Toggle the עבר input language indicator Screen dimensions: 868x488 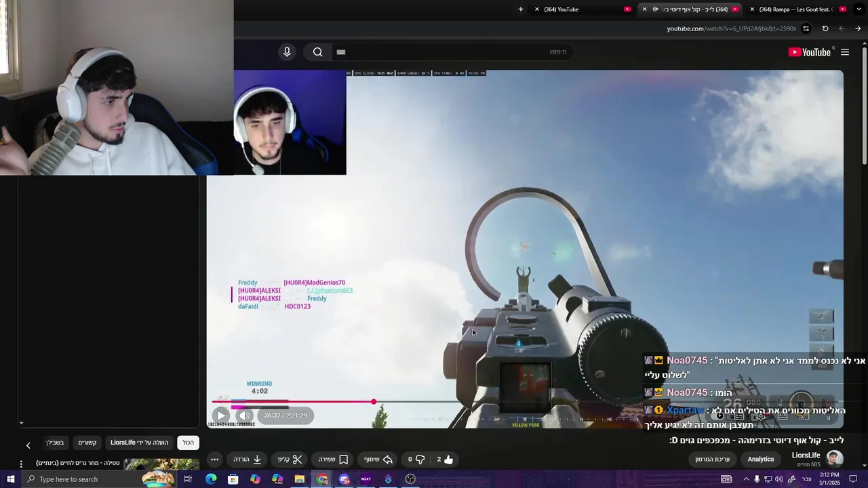tap(806, 479)
